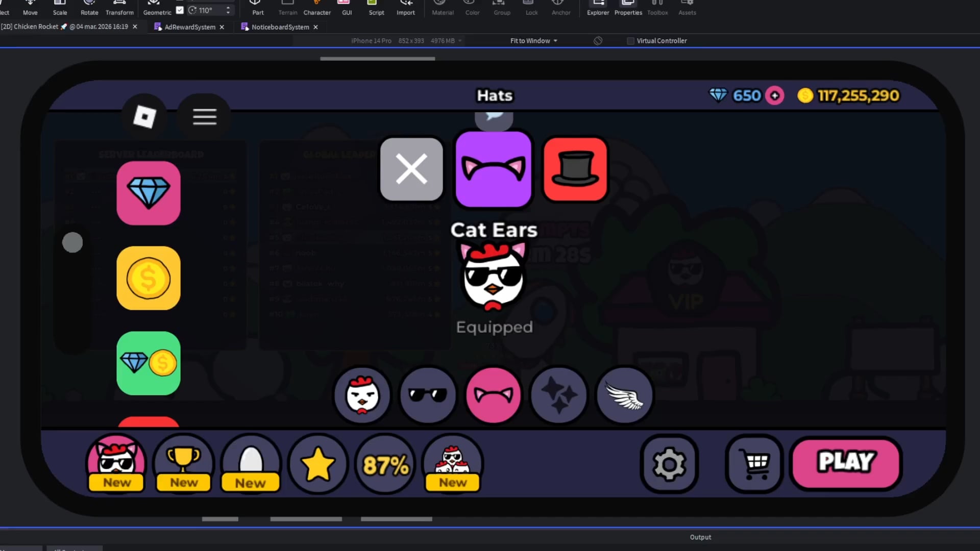The width and height of the screenshot is (980, 551).
Task: Switch to the AdRewardSystem script tab
Action: [x=189, y=27]
